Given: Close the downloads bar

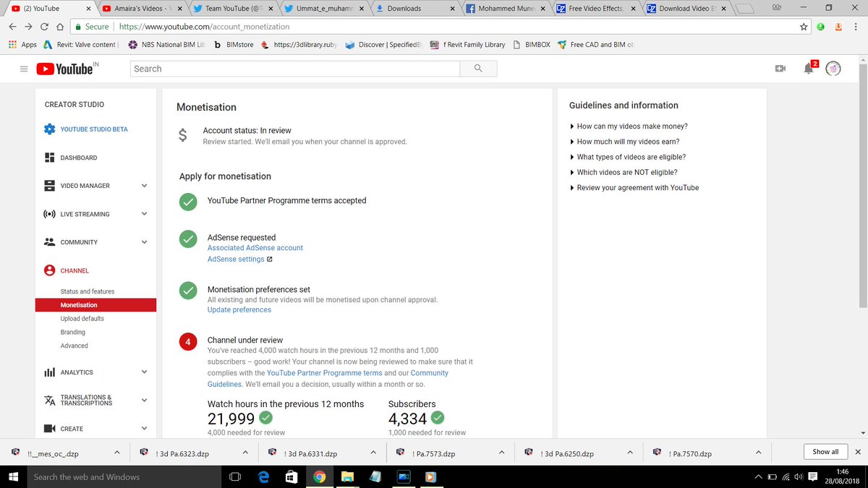Looking at the screenshot, I should 859,452.
